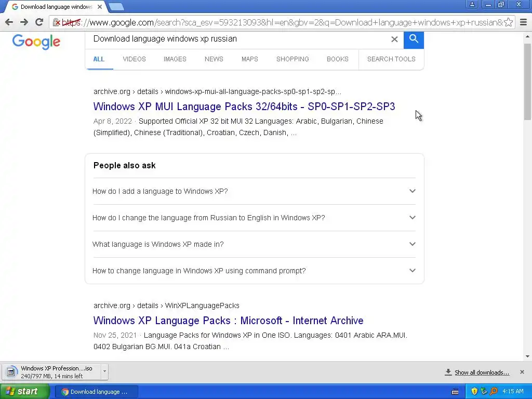532x399 pixels.
Task: Close the downloads bar
Action: 522,372
